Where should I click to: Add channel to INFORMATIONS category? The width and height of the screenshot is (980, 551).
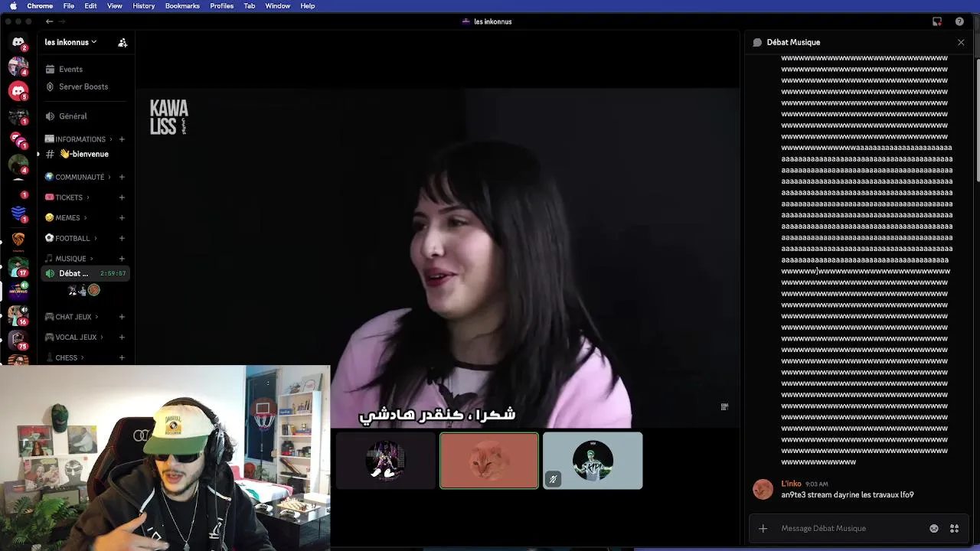coord(122,139)
